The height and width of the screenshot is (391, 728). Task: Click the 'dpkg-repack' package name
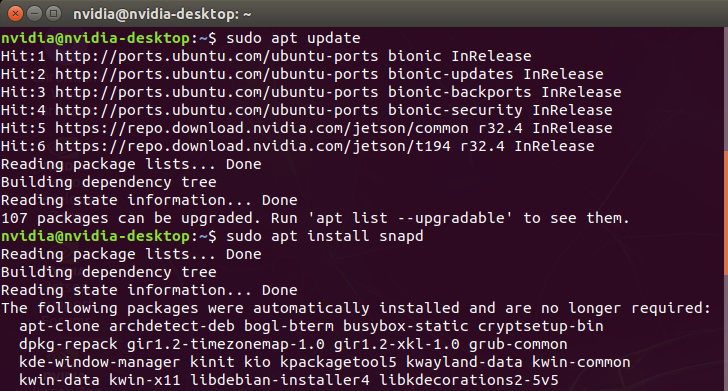click(68, 344)
